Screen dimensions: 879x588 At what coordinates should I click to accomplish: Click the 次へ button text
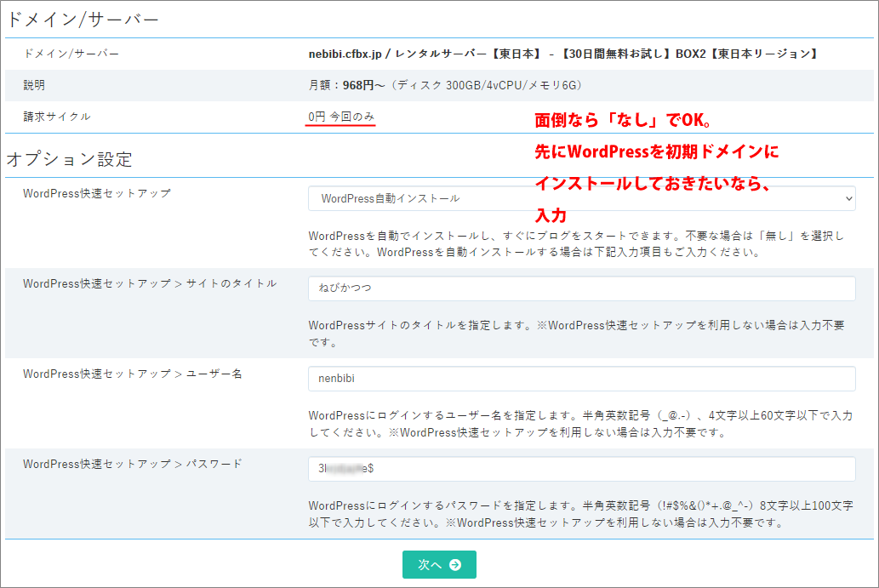(x=430, y=564)
